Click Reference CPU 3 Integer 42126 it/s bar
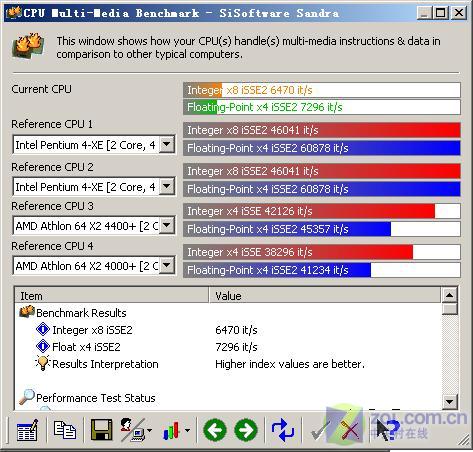The image size is (473, 452). coord(322,211)
